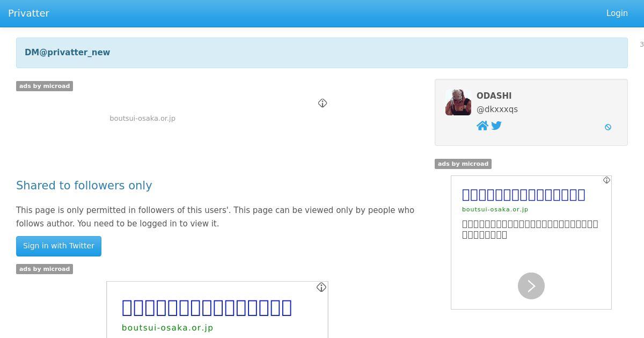Click boutsui-osaka.or.jp in sidebar ad

(495, 210)
